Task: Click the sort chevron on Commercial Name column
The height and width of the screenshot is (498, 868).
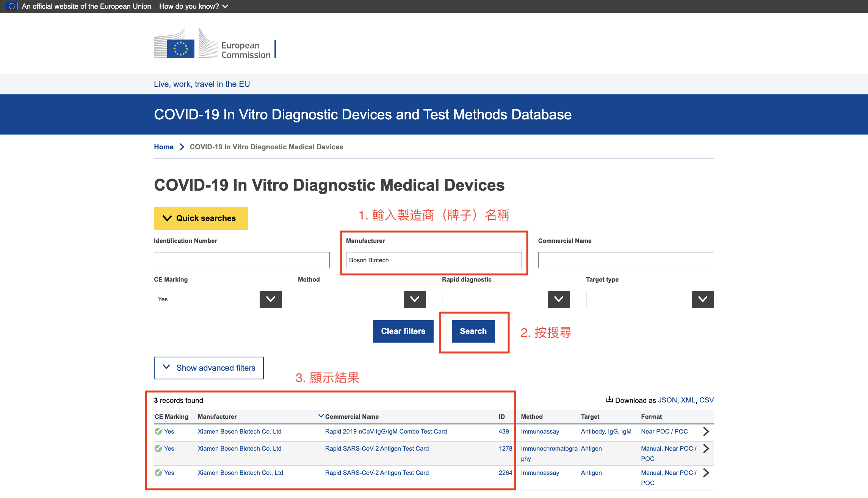Action: pyautogui.click(x=321, y=415)
